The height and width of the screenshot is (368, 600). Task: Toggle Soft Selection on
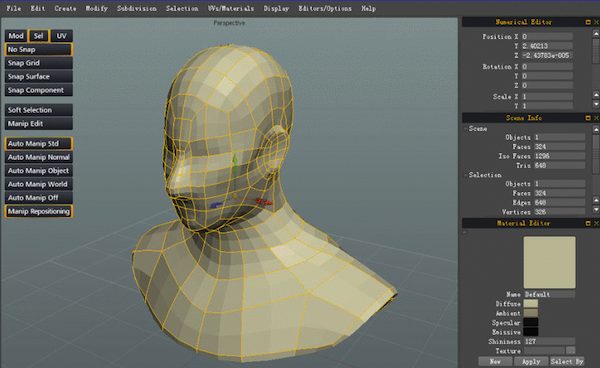39,110
